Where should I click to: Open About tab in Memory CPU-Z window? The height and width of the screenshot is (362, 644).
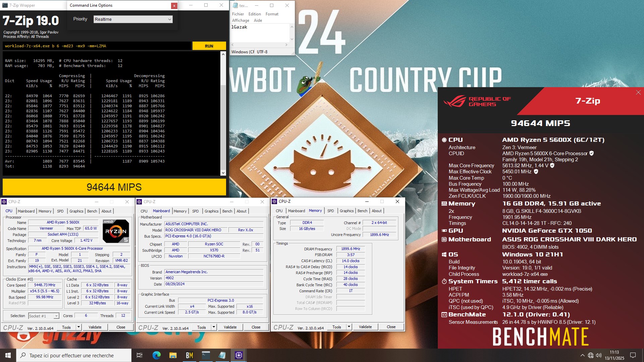point(376,211)
